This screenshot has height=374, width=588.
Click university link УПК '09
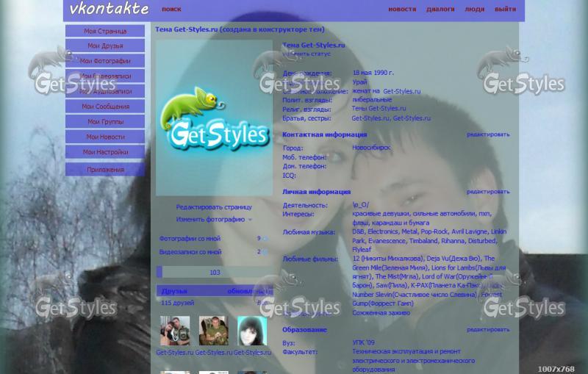coord(363,342)
